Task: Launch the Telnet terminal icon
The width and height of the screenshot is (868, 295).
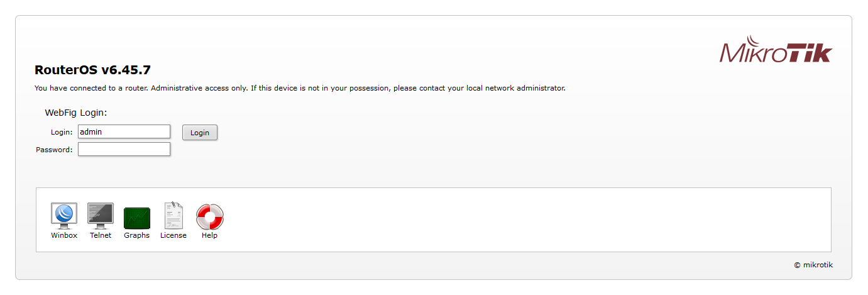Action: [101, 216]
